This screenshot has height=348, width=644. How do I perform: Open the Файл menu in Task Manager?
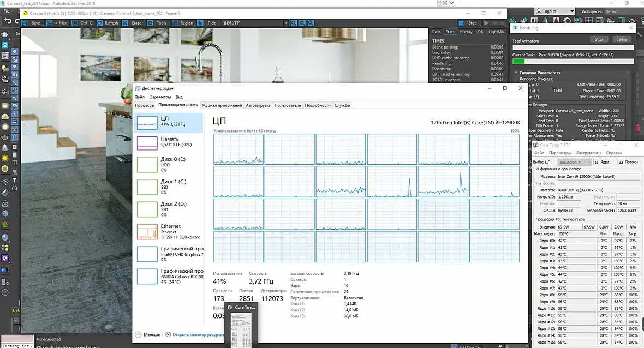pos(140,97)
